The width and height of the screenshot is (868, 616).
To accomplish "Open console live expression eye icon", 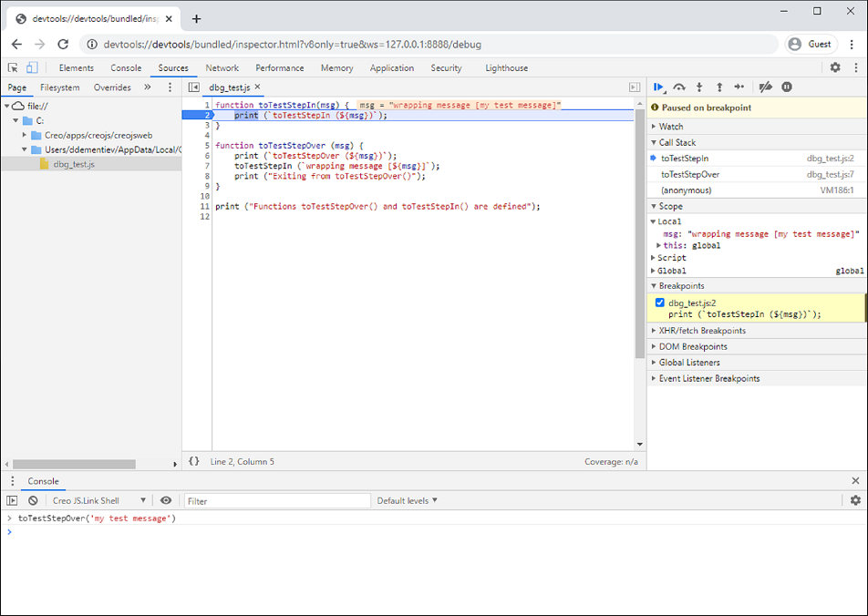I will pos(166,500).
